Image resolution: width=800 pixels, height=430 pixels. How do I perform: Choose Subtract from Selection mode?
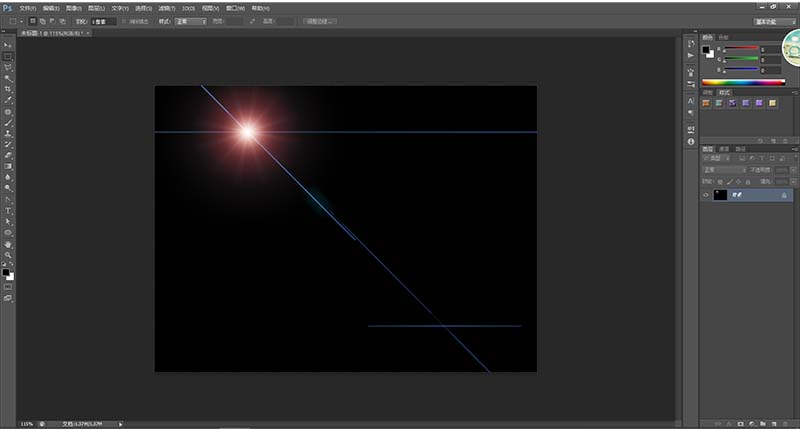click(x=53, y=21)
